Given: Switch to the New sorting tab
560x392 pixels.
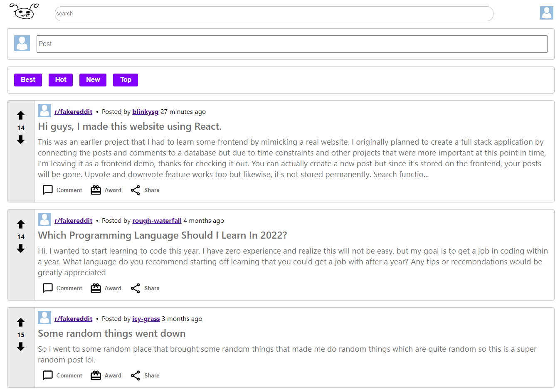Looking at the screenshot, I should click(x=93, y=80).
